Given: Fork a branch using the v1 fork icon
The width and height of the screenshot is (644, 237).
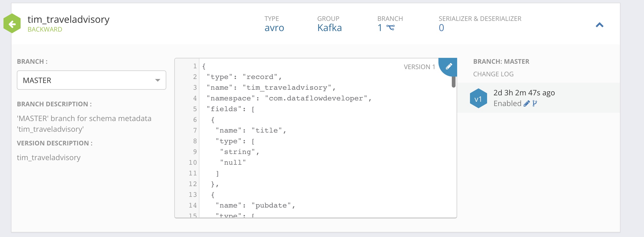Looking at the screenshot, I should [534, 104].
